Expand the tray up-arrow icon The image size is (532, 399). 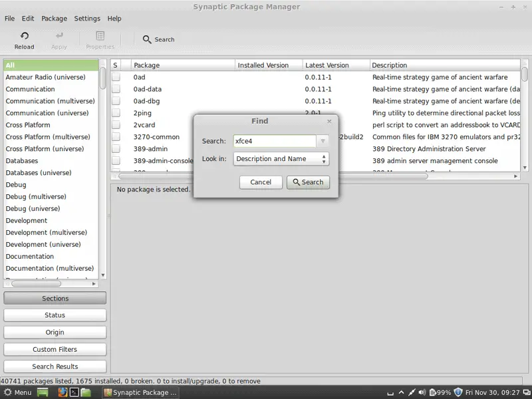pos(401,392)
